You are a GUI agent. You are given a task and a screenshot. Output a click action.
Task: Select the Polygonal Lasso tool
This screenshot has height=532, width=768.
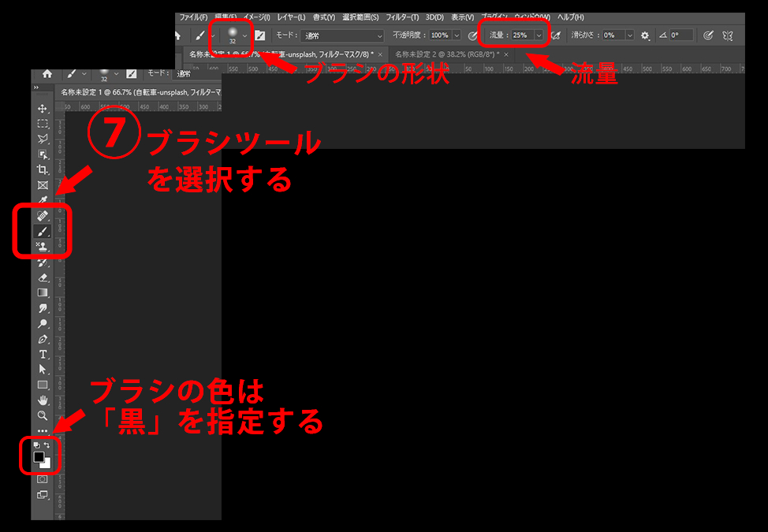[43, 139]
